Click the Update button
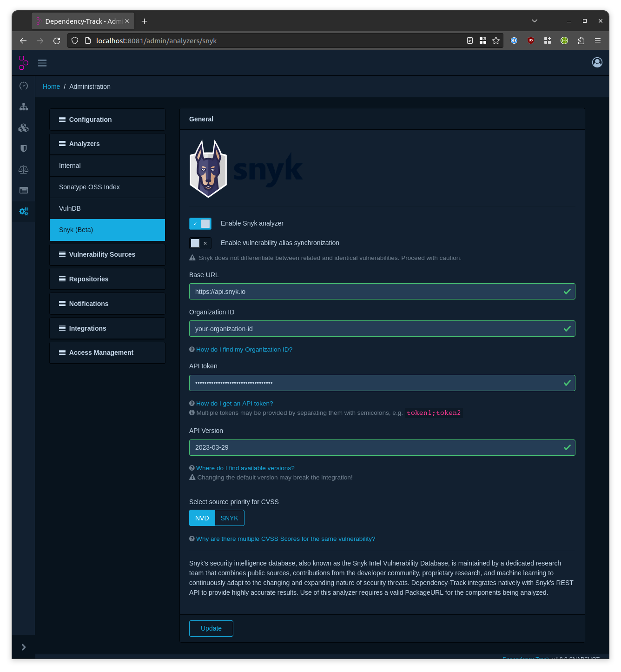621x672 pixels. pos(211,628)
